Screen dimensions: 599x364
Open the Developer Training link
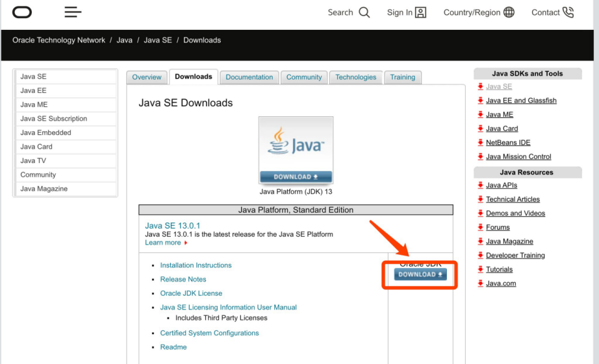tap(515, 255)
